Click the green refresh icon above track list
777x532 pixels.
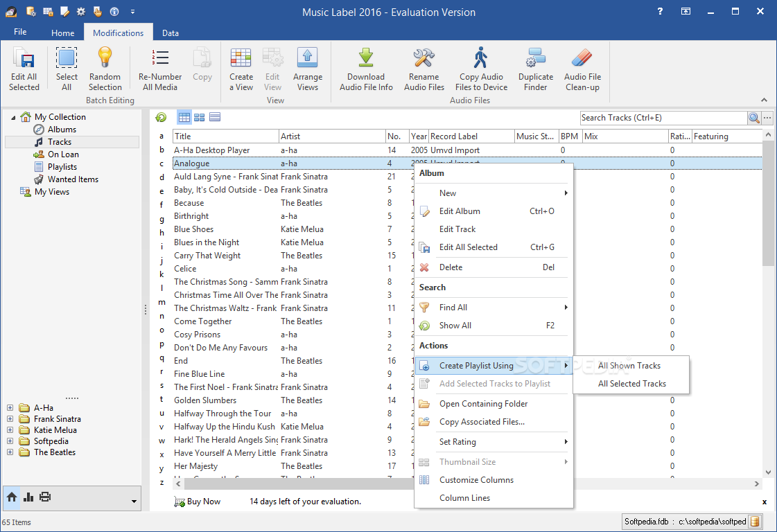pyautogui.click(x=161, y=117)
